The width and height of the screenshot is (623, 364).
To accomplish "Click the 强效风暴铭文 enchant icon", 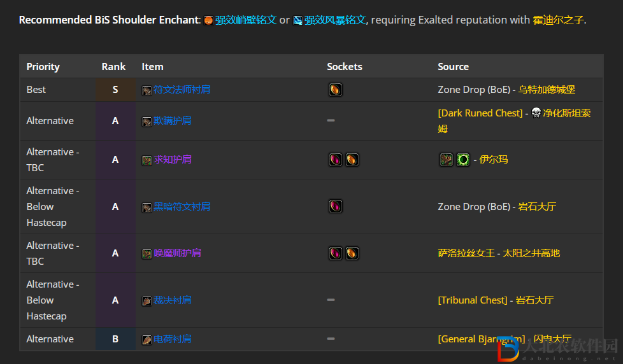I will coord(297,20).
